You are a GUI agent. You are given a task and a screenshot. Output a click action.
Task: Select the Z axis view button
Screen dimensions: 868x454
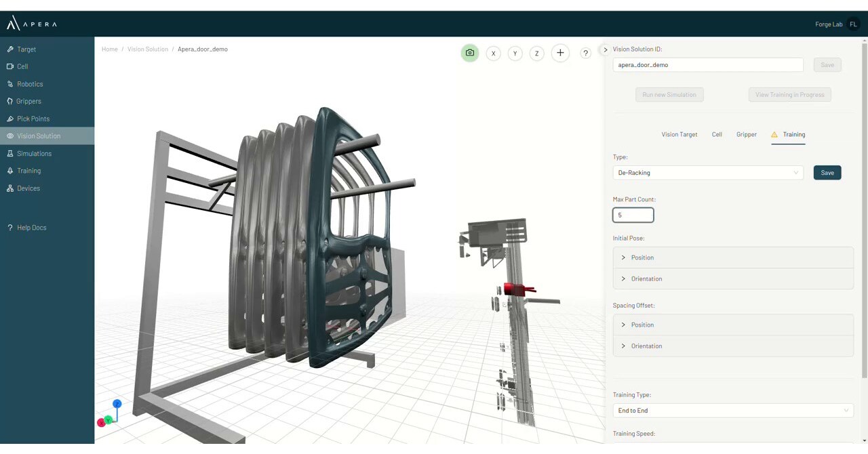click(x=536, y=53)
